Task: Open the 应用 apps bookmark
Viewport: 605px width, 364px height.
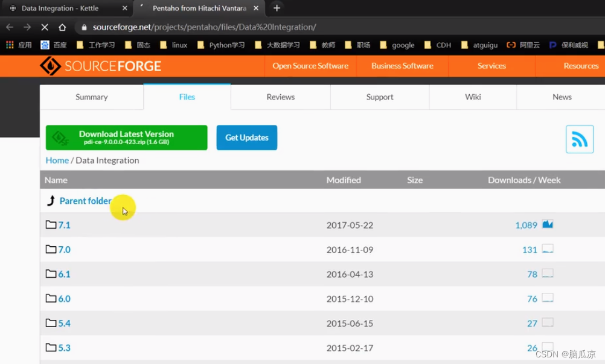Action: [x=19, y=45]
